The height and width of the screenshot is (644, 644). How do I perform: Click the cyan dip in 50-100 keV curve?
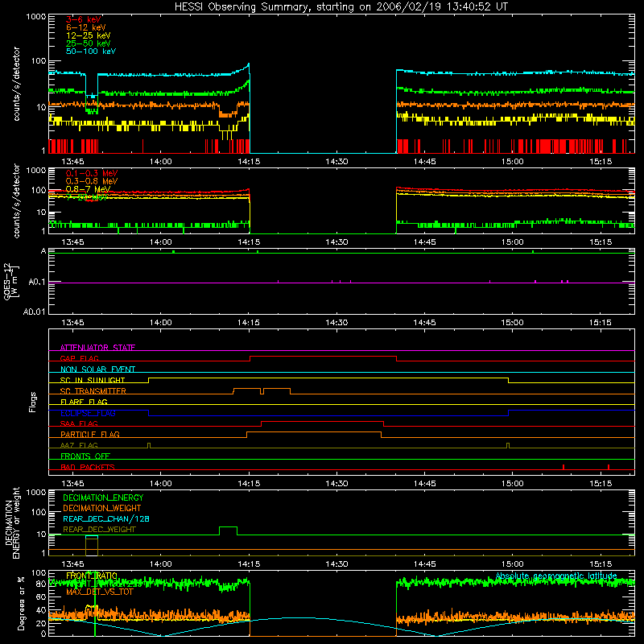click(92, 96)
